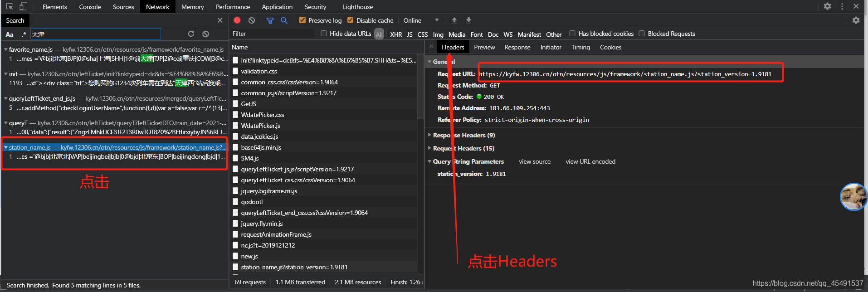
Task: Open DevTools settings gear at top right
Action: point(828,6)
